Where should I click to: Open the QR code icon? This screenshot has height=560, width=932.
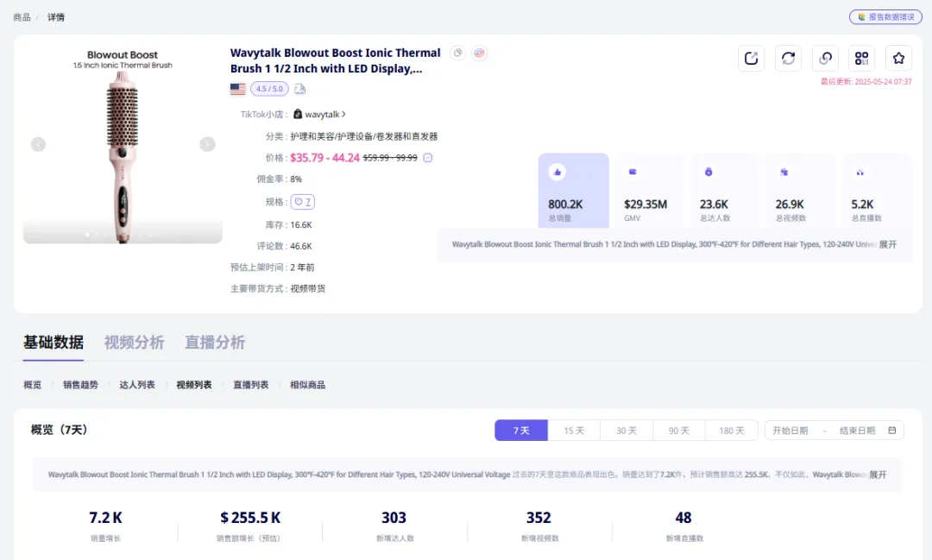[862, 59]
